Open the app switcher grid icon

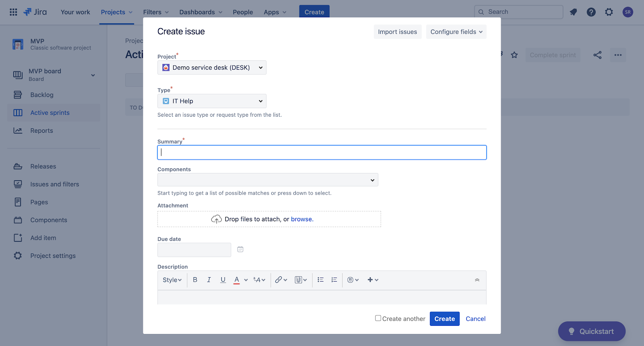click(13, 12)
